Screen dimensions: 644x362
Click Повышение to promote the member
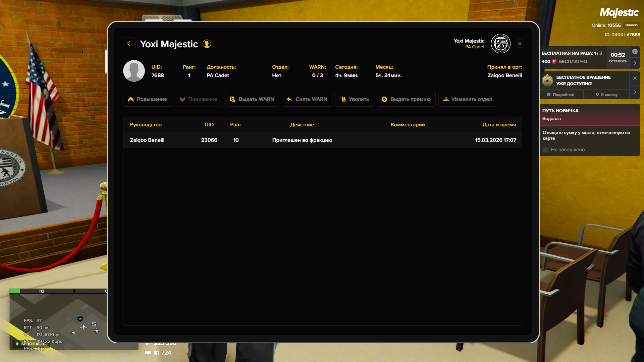click(147, 99)
